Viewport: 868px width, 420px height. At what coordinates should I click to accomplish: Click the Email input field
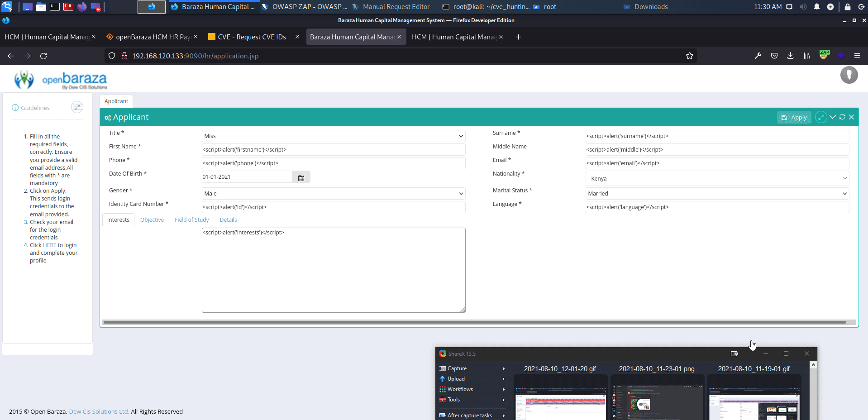pyautogui.click(x=717, y=163)
